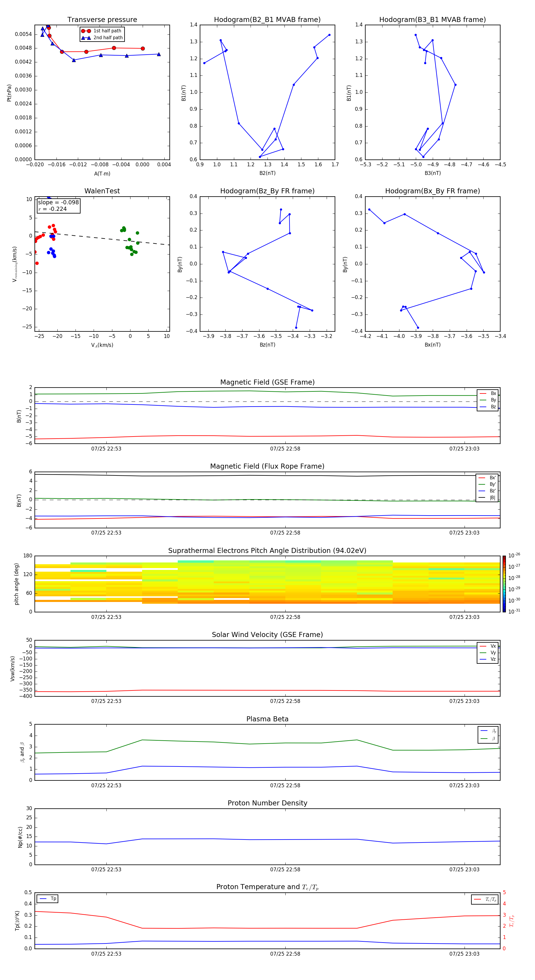
Task: Select the "slope = -0.098" annotation
Action: click(x=58, y=203)
